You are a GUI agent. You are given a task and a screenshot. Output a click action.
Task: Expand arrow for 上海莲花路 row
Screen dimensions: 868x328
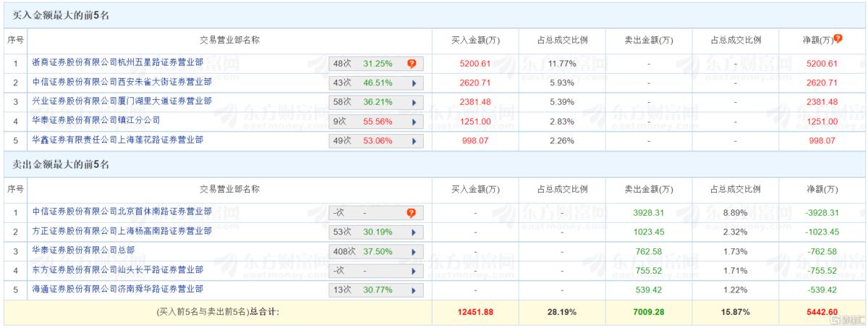point(414,140)
